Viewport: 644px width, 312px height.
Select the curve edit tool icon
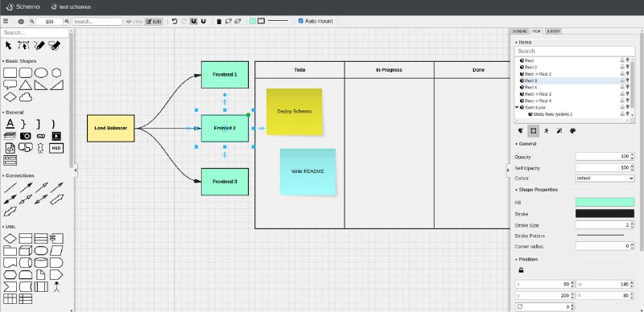click(24, 45)
